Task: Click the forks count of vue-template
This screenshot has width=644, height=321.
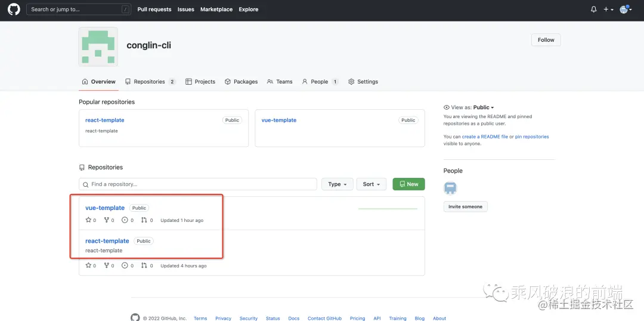Action: tap(109, 220)
